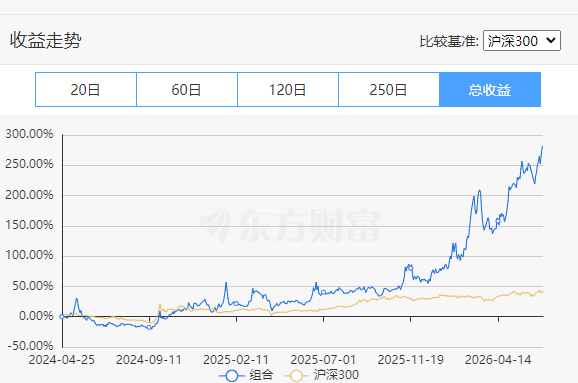This screenshot has width=578, height=383.
Task: Switch to the 60日 tab
Action: [187, 90]
